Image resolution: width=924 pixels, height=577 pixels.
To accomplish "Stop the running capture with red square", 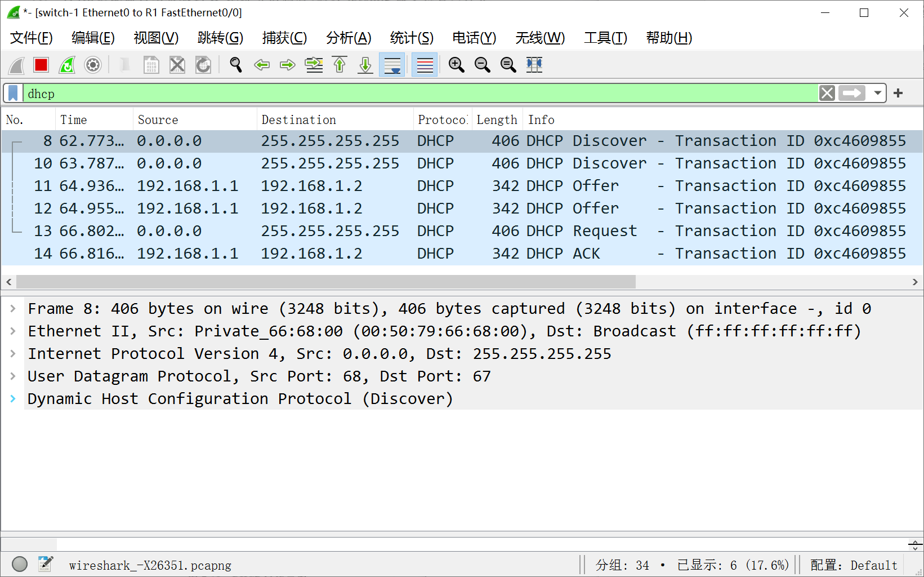I will tap(41, 65).
